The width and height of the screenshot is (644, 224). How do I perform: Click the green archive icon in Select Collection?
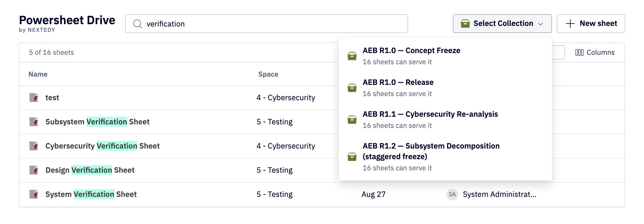pyautogui.click(x=465, y=24)
